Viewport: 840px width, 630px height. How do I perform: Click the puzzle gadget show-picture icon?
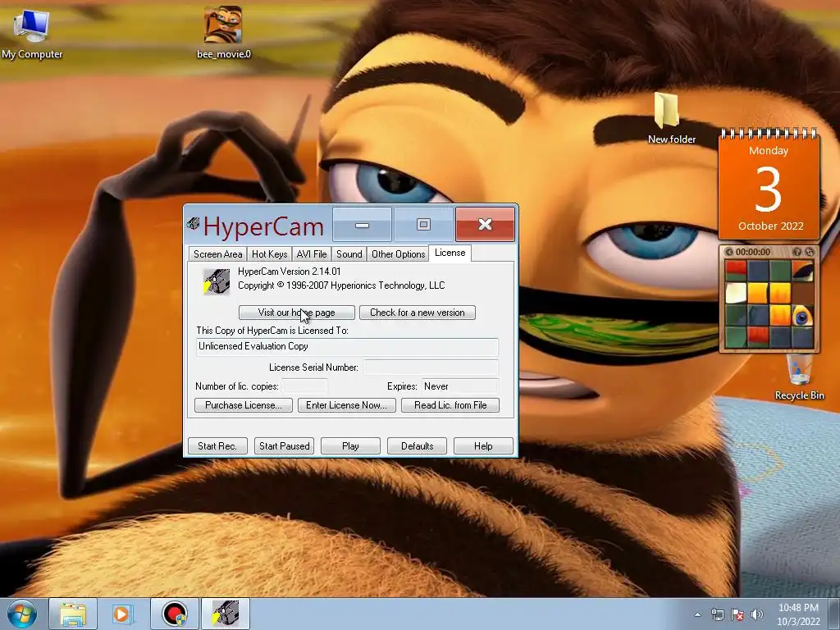[797, 252]
